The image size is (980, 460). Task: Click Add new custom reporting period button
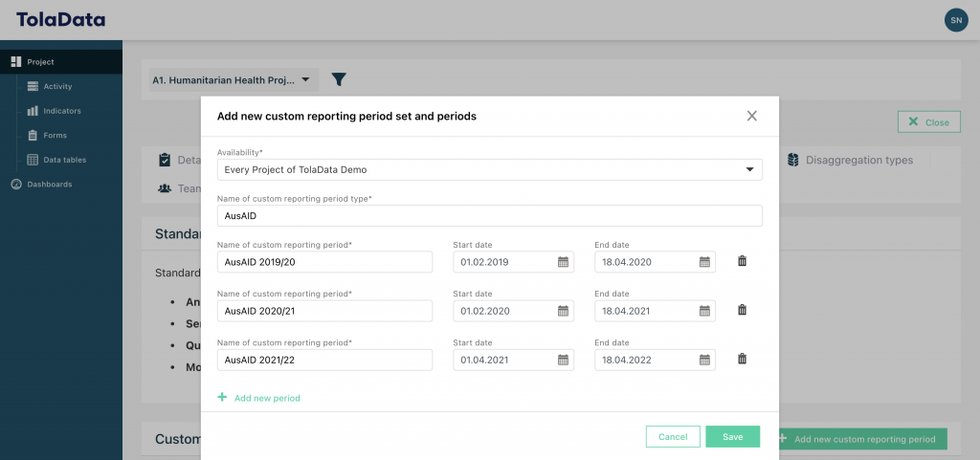tap(863, 439)
